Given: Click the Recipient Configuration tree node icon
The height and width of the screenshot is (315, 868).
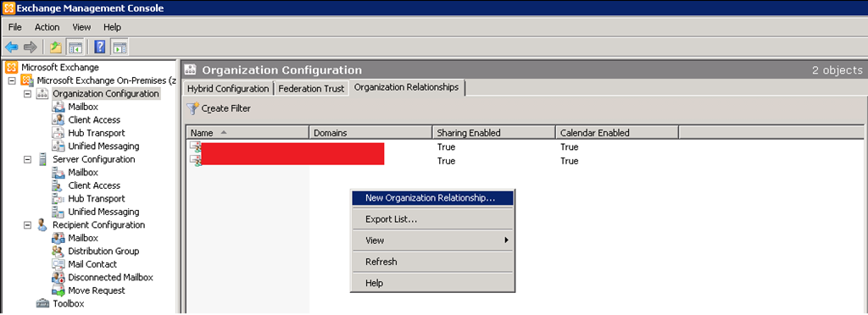Looking at the screenshot, I should [x=42, y=225].
